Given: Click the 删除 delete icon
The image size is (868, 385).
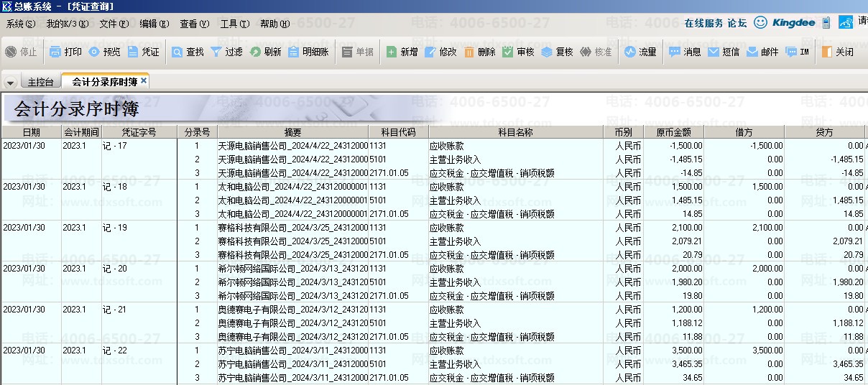Looking at the screenshot, I should [x=469, y=52].
